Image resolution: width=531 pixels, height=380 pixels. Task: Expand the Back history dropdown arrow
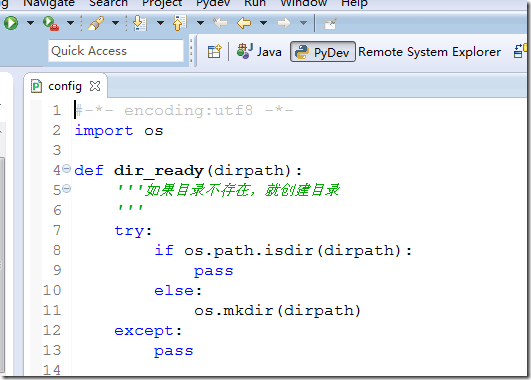(x=263, y=23)
